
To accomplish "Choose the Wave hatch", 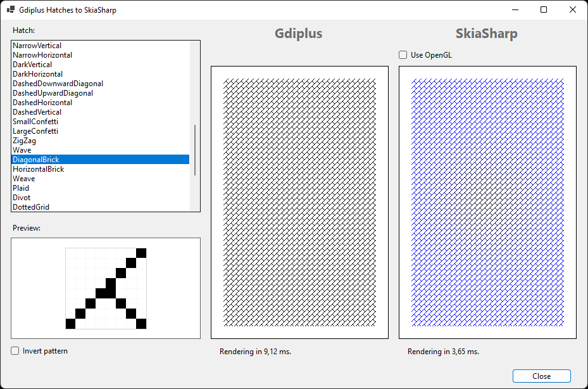I will 100,150.
